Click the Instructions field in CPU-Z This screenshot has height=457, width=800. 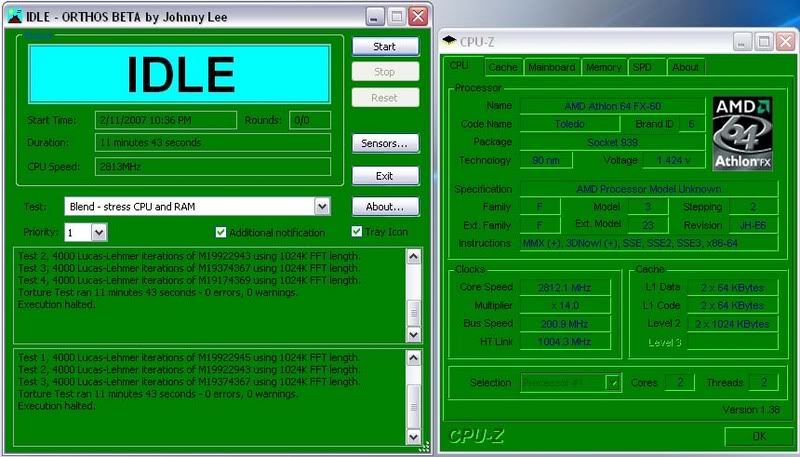(649, 244)
